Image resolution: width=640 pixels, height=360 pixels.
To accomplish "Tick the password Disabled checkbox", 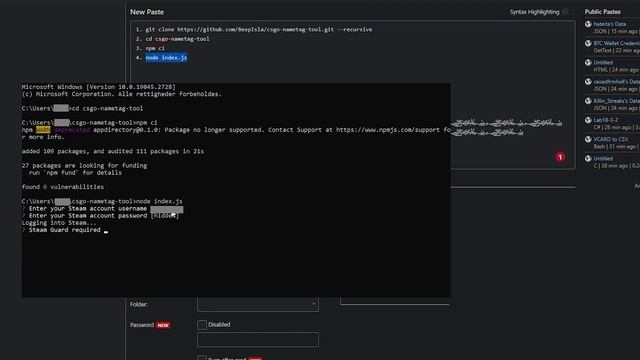I will pyautogui.click(x=202, y=325).
